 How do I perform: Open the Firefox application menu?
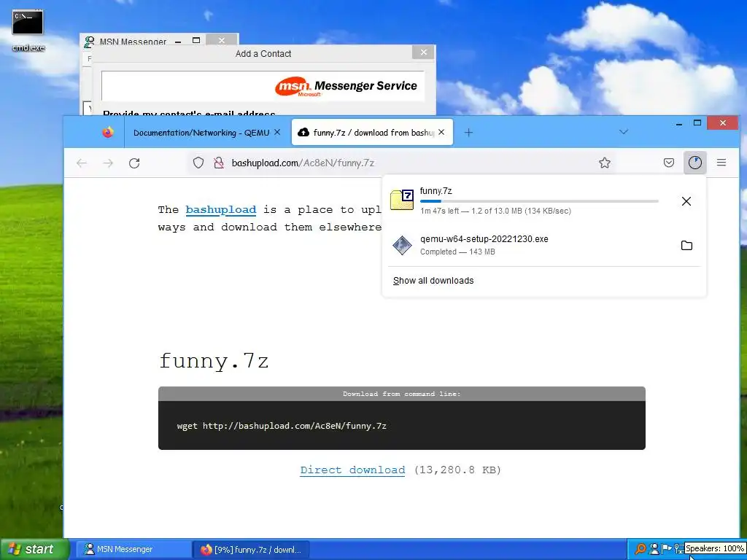721,163
